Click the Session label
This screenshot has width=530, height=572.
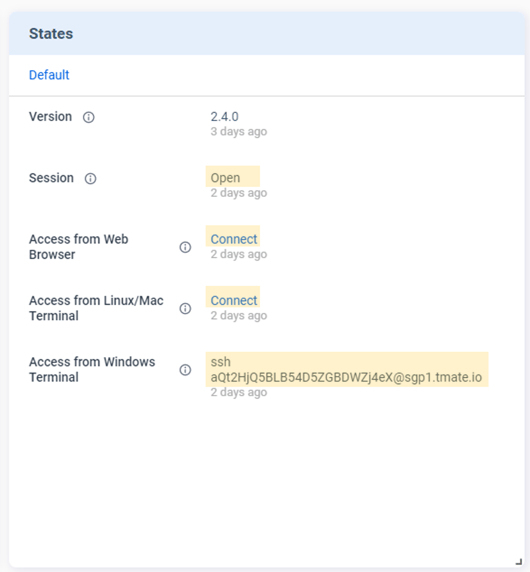(51, 178)
